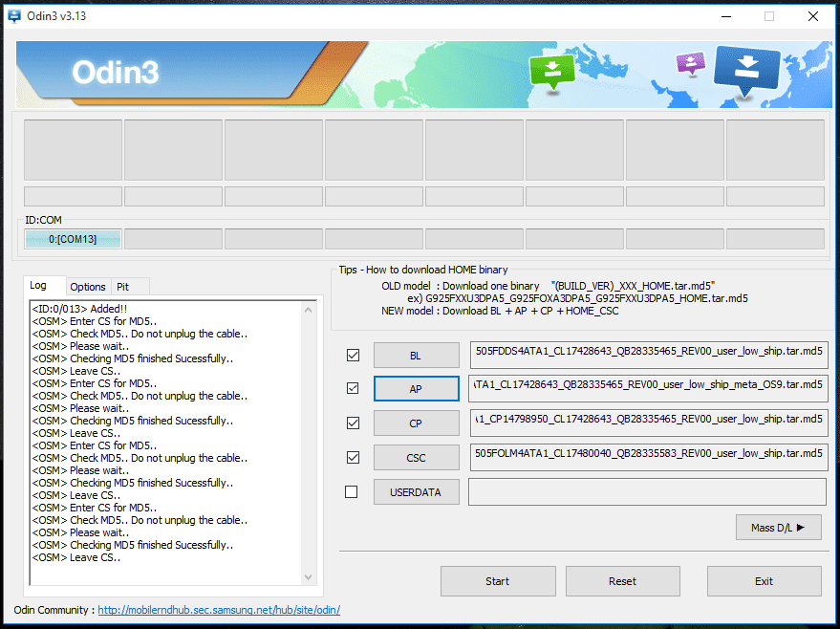Switch to the Options tab
The image size is (840, 629).
pos(88,287)
